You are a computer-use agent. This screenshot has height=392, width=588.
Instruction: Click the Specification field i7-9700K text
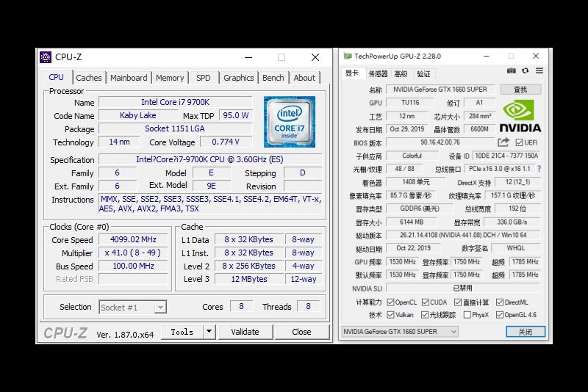209,159
